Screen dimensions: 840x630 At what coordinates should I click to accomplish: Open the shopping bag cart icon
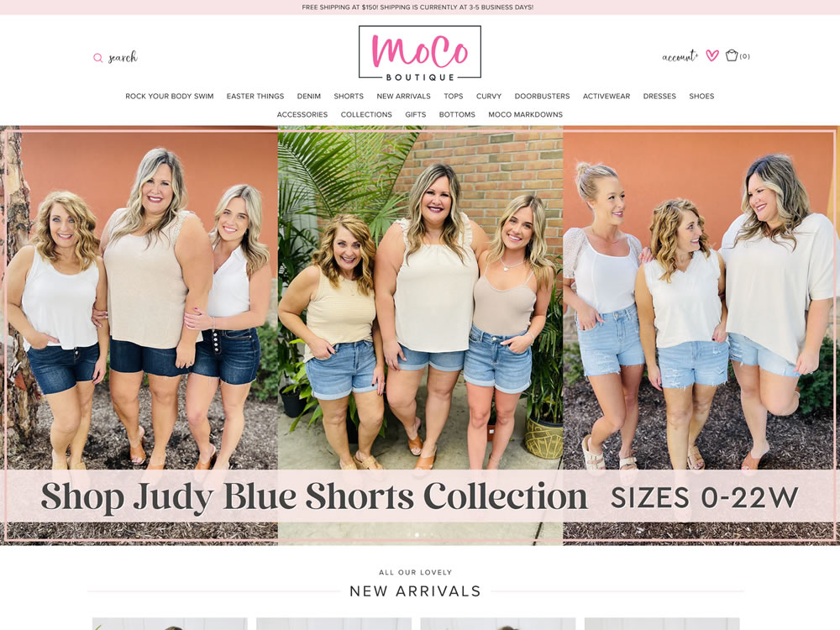click(x=732, y=55)
